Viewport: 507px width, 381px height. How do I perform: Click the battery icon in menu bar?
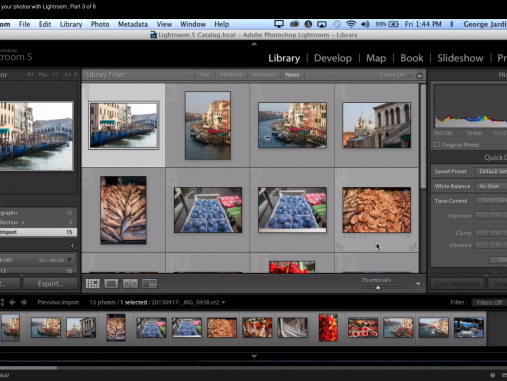click(x=394, y=24)
